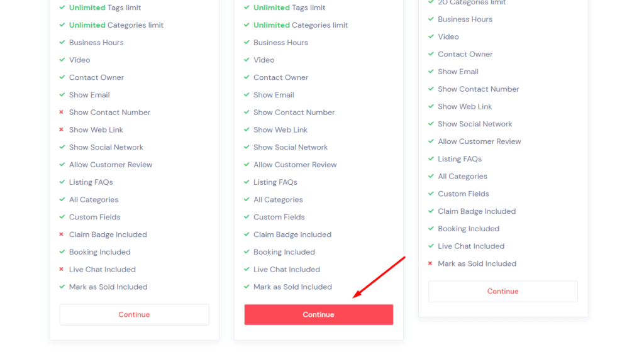Click green Unlimited Tags limit text in middle plan
644x352 pixels.
point(289,8)
